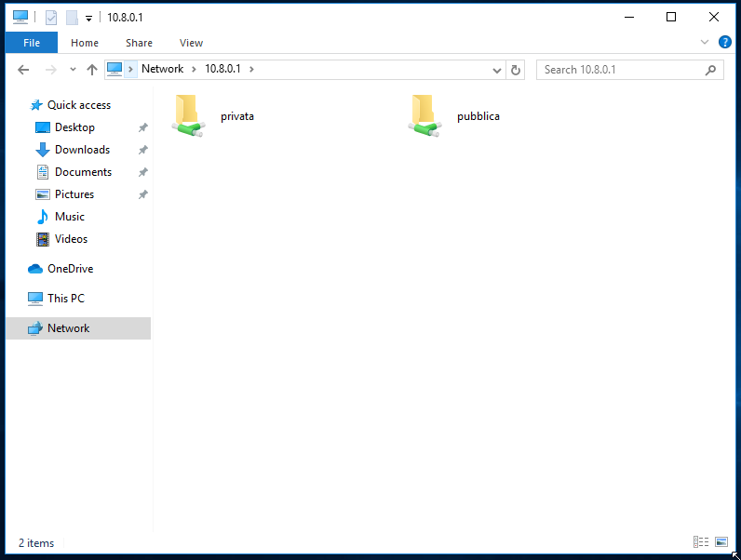
Task: Close the 10.8.0.1 Explorer window
Action: (714, 17)
